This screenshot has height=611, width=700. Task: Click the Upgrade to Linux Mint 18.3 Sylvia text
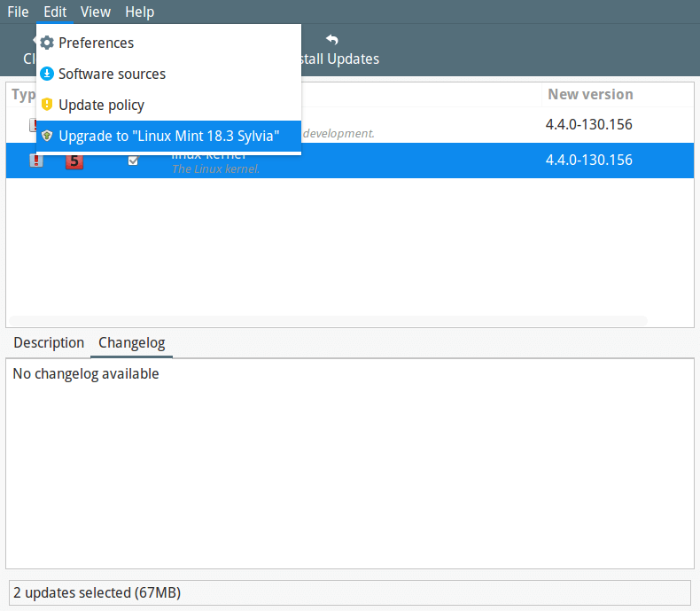coord(169,136)
